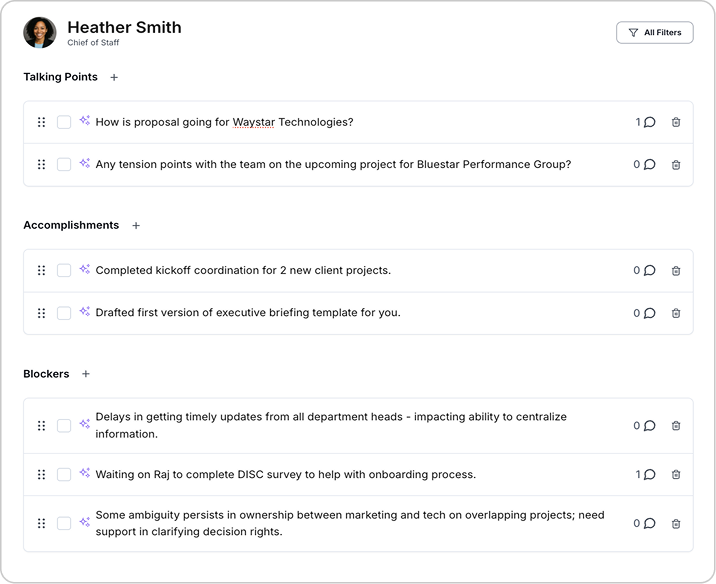Delete the Waystar Technologies proposal talking point

pyautogui.click(x=676, y=122)
